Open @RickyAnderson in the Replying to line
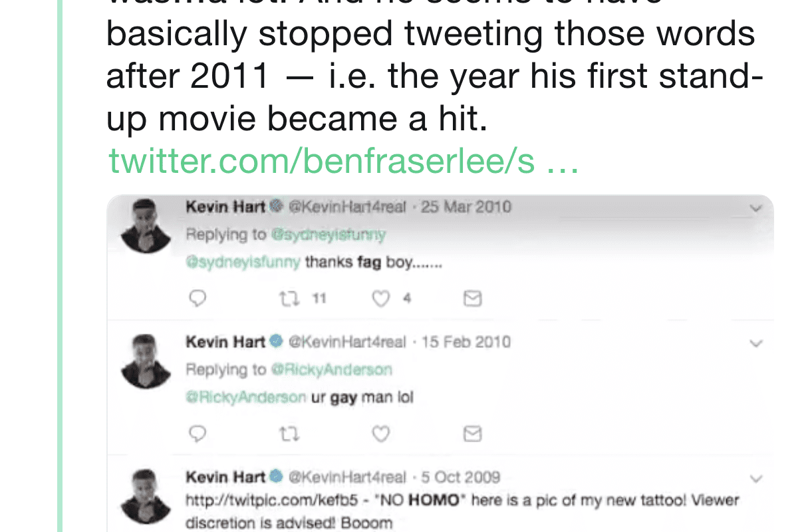This screenshot has height=532, width=810. click(332, 370)
